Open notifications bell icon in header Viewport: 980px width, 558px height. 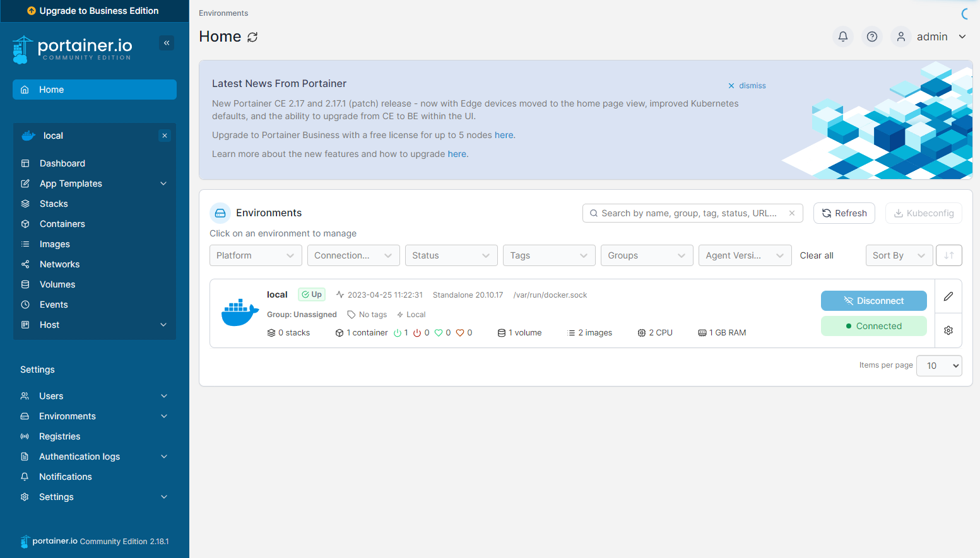click(843, 37)
